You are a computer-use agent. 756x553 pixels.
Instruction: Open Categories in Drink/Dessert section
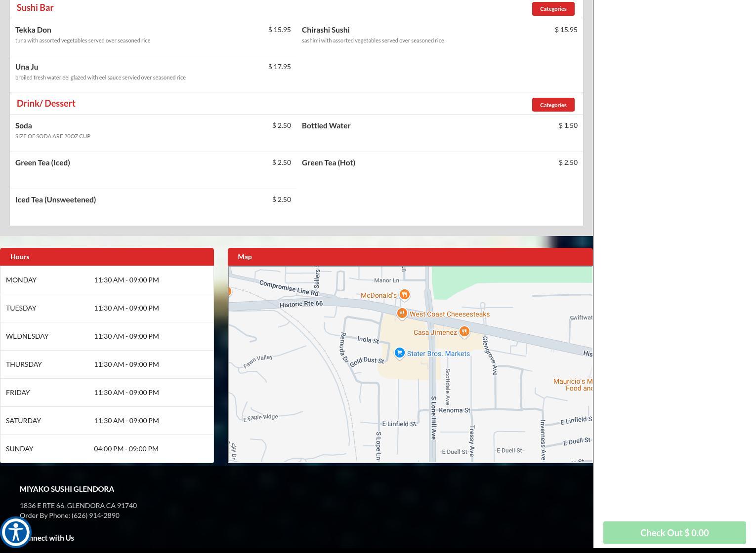[553, 105]
